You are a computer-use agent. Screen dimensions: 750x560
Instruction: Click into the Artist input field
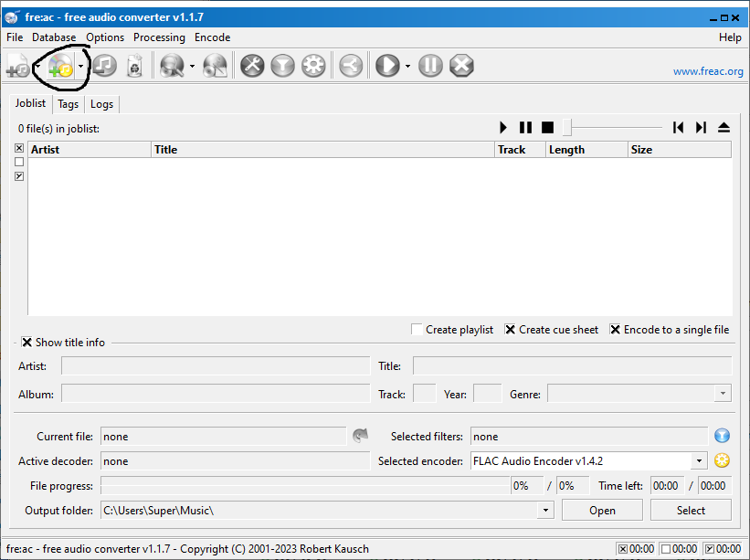point(216,365)
